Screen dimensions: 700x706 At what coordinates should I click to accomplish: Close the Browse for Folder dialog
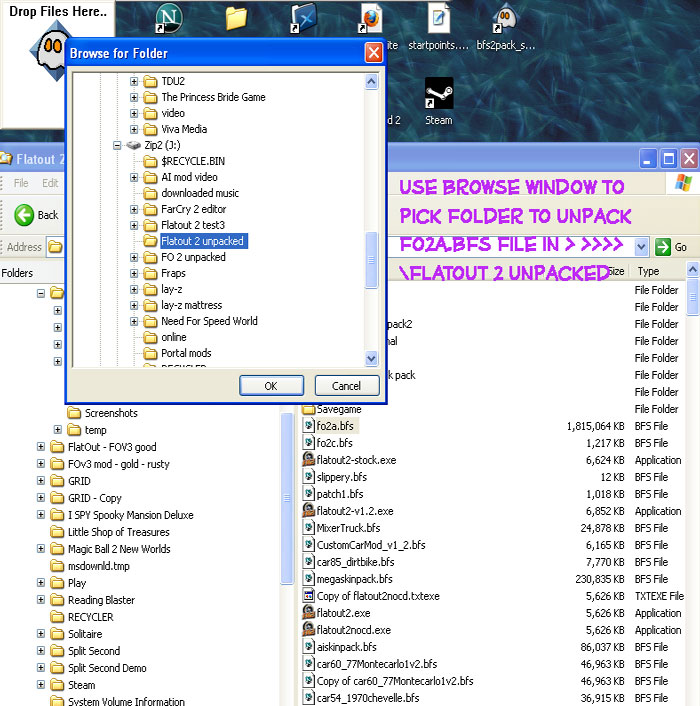(374, 53)
